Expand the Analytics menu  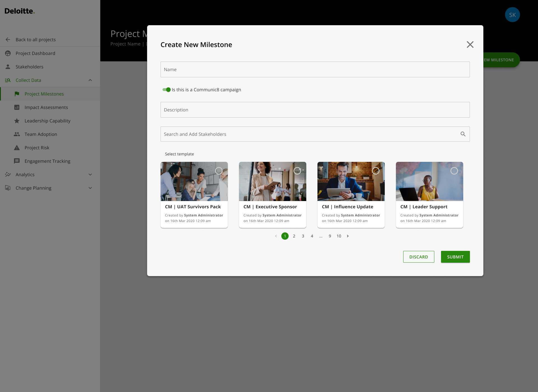pos(90,174)
